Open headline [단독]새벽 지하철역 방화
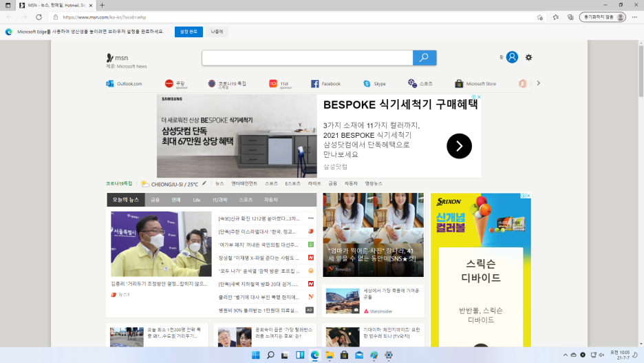Screen dimensions: 644x363 tap(258, 284)
